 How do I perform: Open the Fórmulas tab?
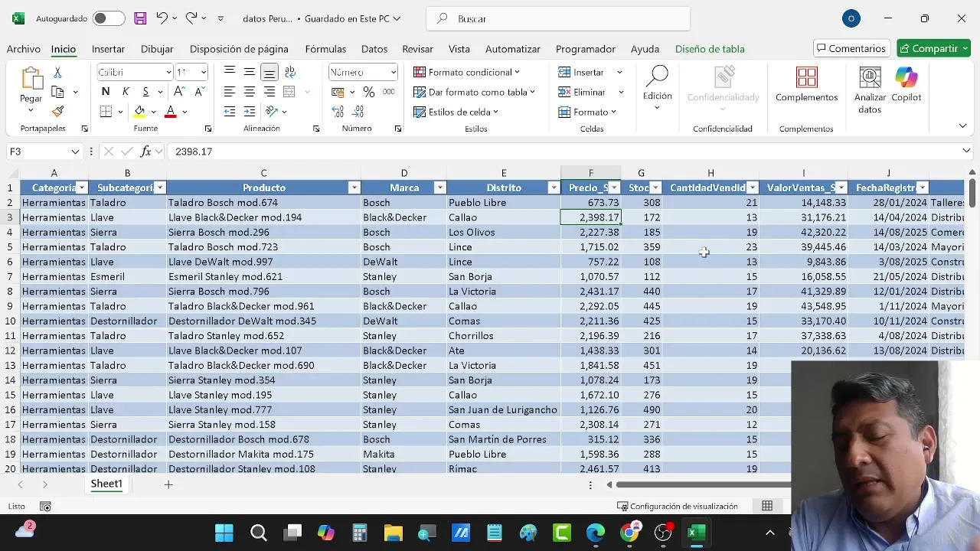pyautogui.click(x=325, y=49)
